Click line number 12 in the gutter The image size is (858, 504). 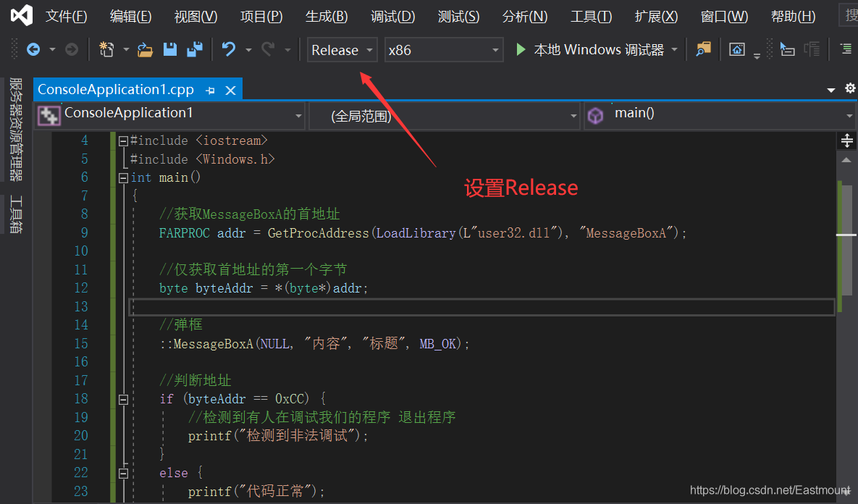pos(81,288)
